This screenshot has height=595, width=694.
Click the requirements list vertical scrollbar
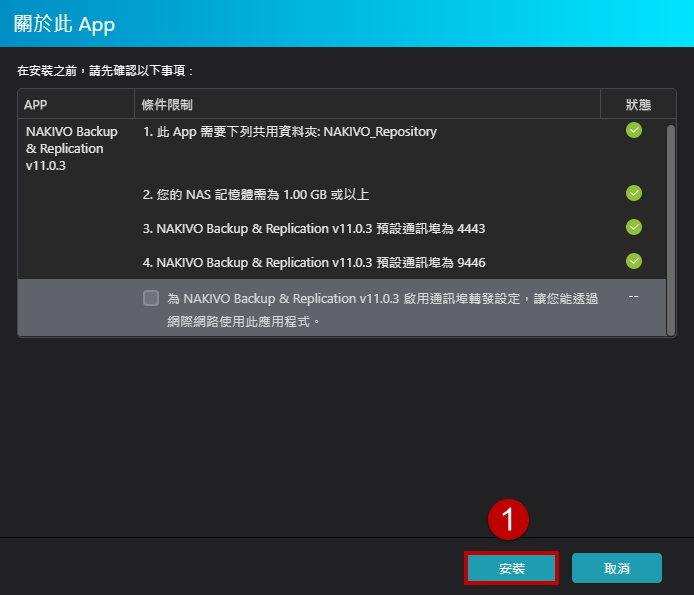pyautogui.click(x=671, y=230)
